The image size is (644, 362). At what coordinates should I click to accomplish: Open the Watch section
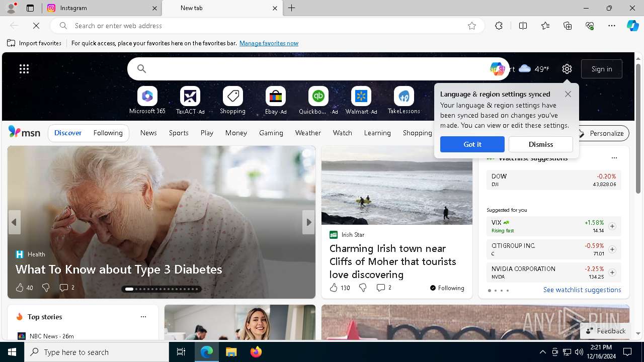(x=343, y=133)
